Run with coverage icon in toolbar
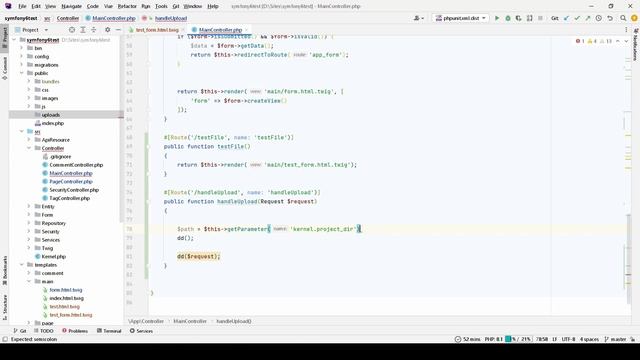The width and height of the screenshot is (640, 360). tap(518, 18)
